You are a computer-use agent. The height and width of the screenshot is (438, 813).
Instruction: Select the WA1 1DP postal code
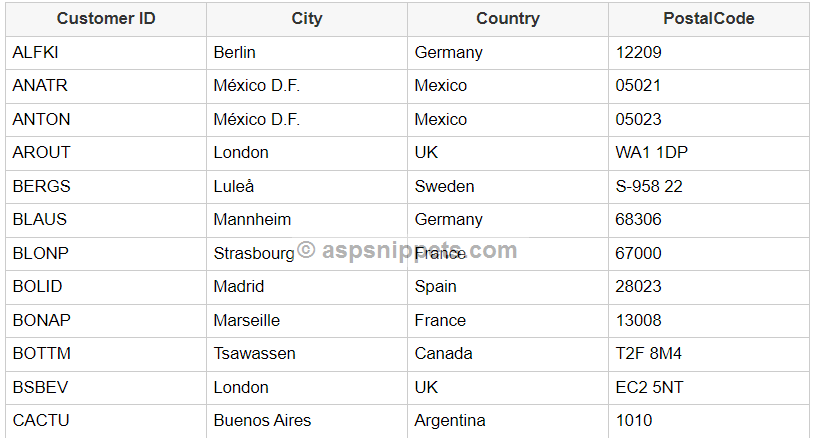coord(651,153)
